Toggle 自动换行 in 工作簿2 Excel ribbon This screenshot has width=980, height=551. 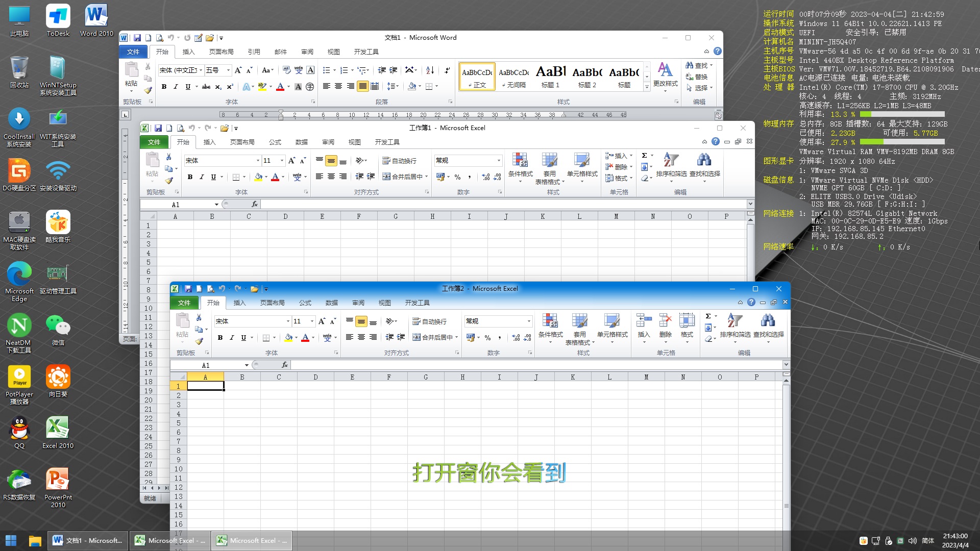[429, 321]
